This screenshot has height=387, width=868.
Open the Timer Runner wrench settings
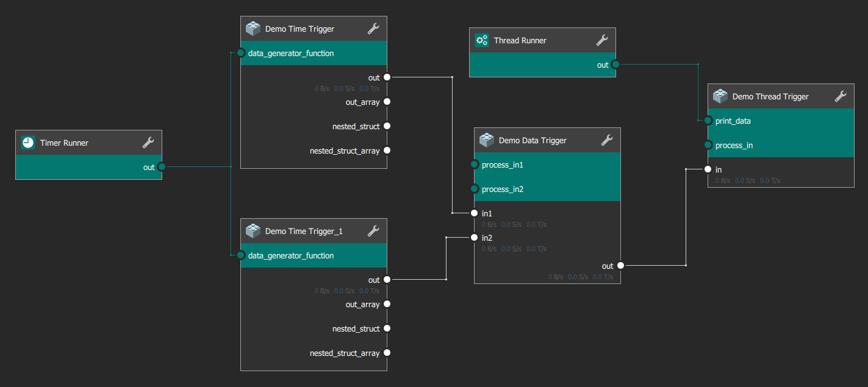(148, 143)
